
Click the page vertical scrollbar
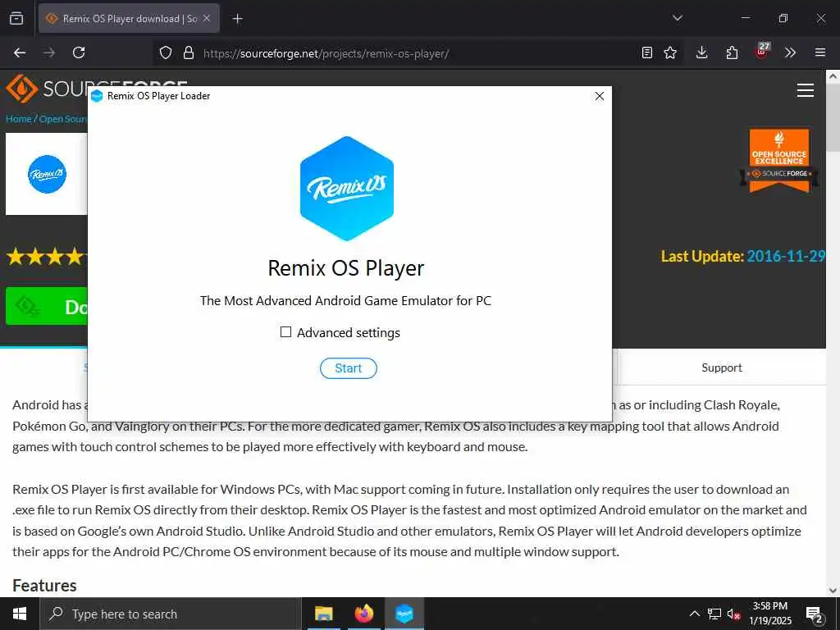click(x=833, y=116)
